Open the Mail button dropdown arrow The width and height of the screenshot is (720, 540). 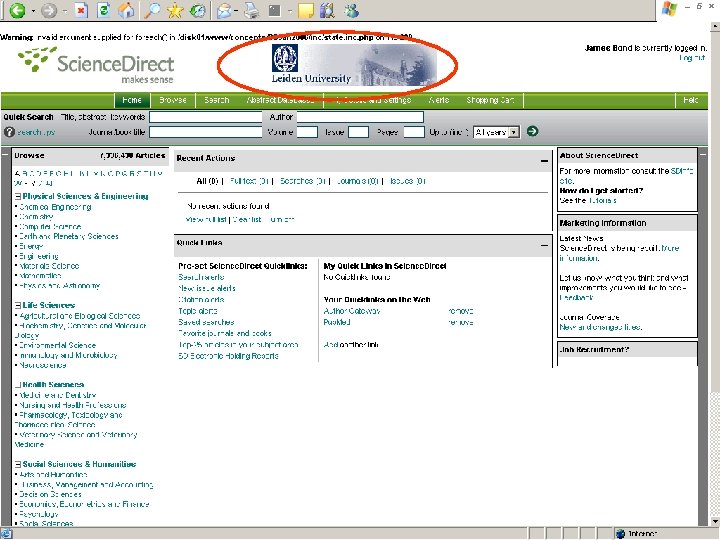point(236,11)
